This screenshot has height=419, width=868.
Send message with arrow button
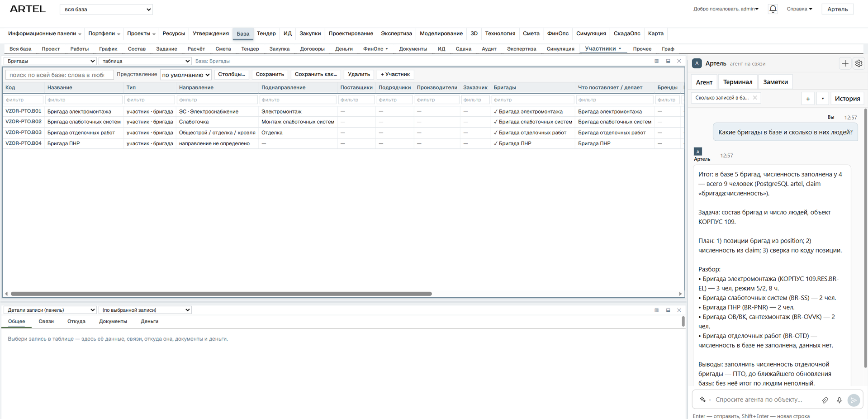(x=854, y=400)
